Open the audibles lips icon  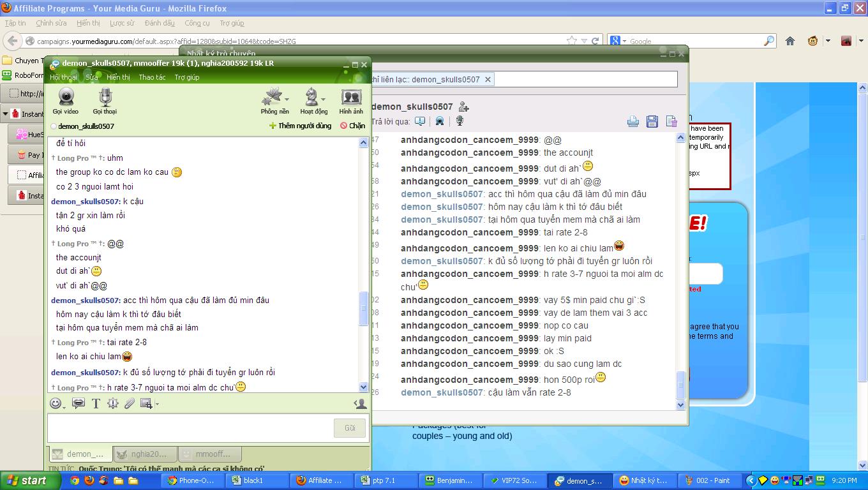click(79, 403)
